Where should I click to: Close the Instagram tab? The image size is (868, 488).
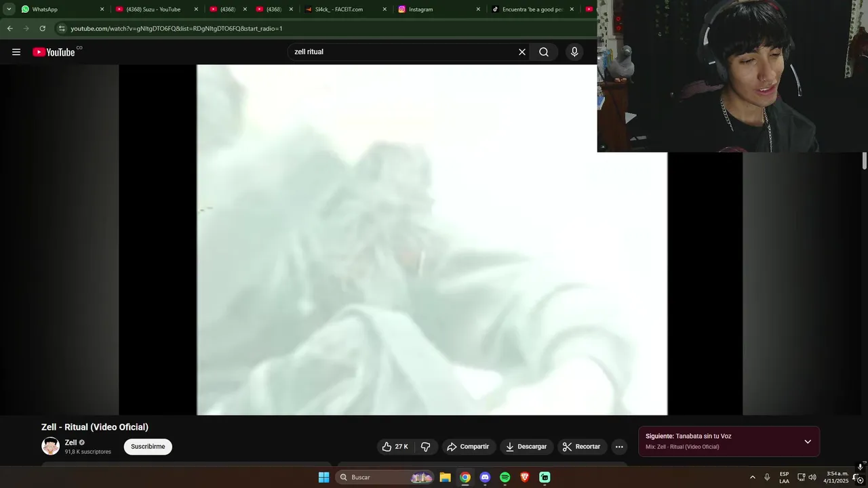click(x=478, y=9)
